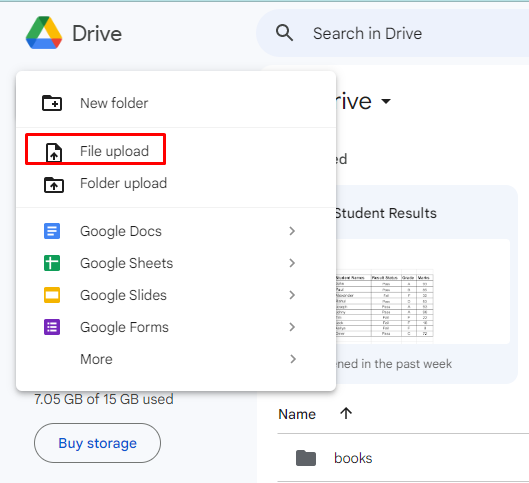Click the New folder icon
This screenshot has width=529, height=483.
(x=52, y=103)
